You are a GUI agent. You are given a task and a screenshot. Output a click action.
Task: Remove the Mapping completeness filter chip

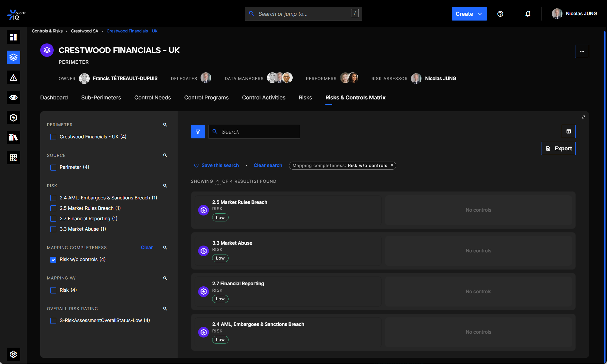pyautogui.click(x=392, y=165)
